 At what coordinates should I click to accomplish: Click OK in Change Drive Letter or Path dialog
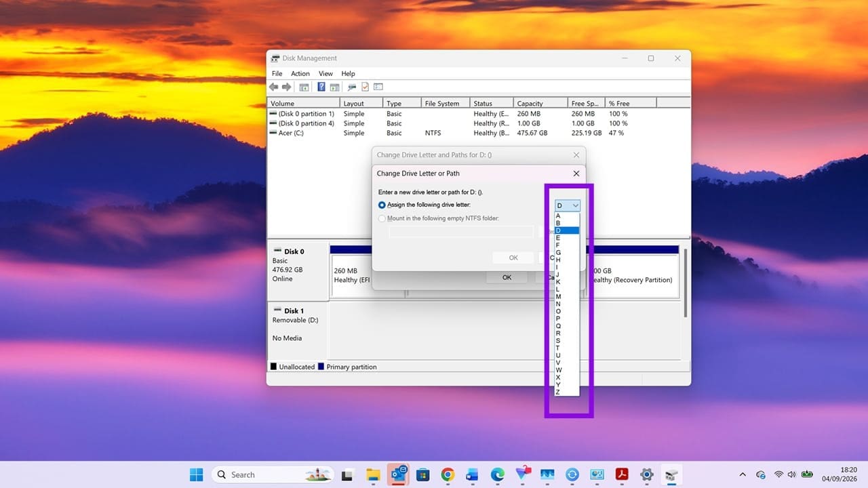pos(513,258)
